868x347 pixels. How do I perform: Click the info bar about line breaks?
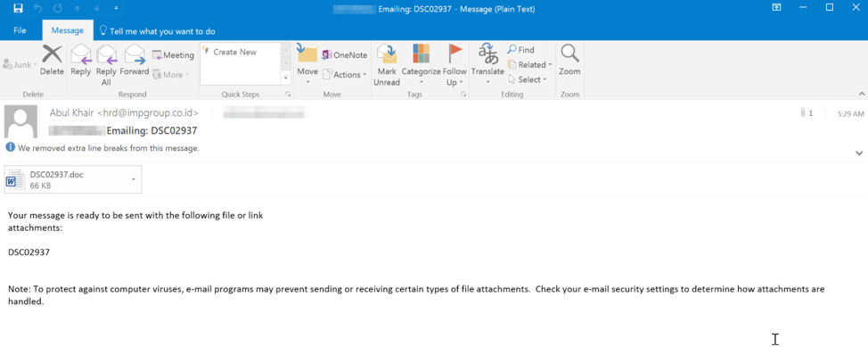(x=102, y=148)
